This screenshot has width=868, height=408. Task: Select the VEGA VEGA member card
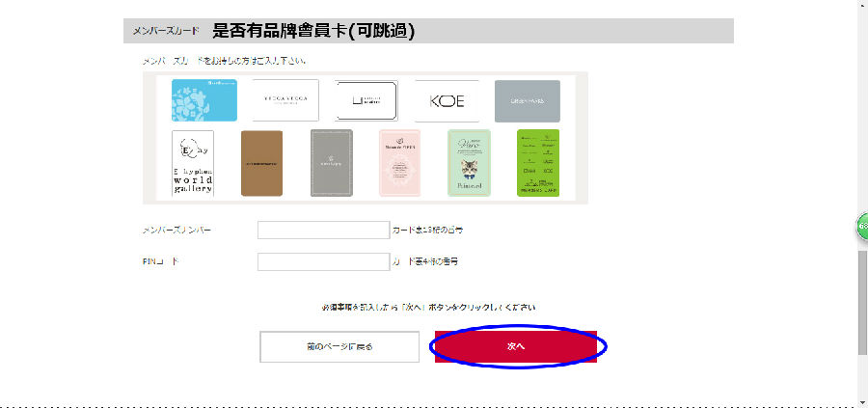pyautogui.click(x=285, y=100)
